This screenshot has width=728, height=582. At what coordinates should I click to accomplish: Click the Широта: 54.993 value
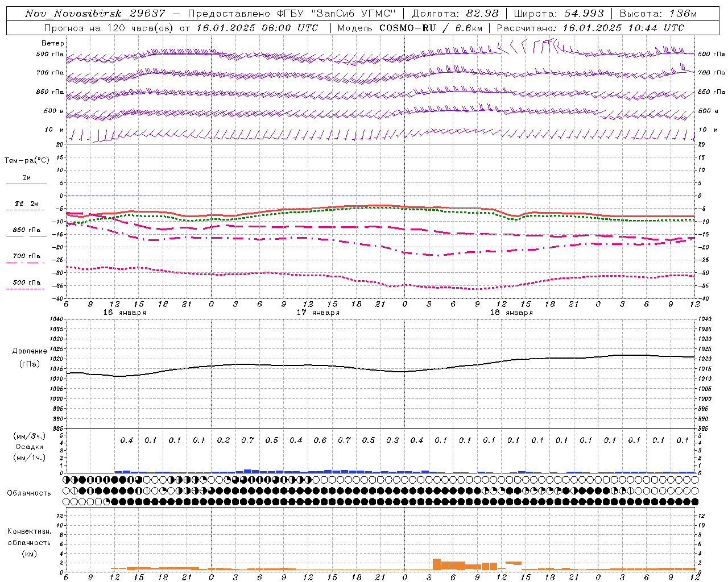click(x=559, y=14)
